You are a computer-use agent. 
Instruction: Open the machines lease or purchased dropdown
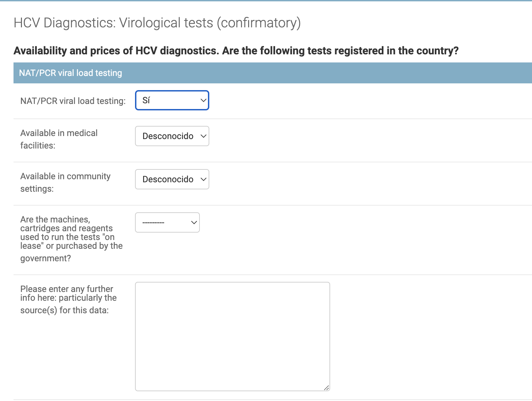click(x=167, y=222)
